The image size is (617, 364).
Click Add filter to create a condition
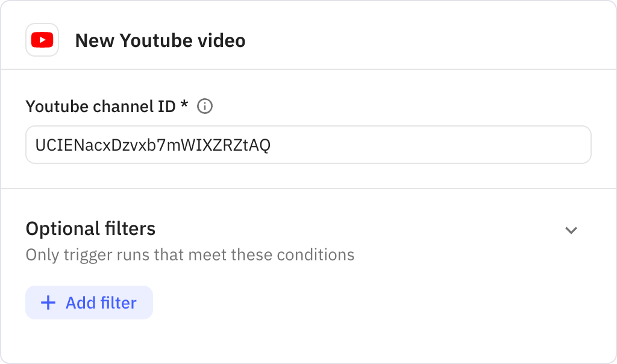[x=89, y=303]
